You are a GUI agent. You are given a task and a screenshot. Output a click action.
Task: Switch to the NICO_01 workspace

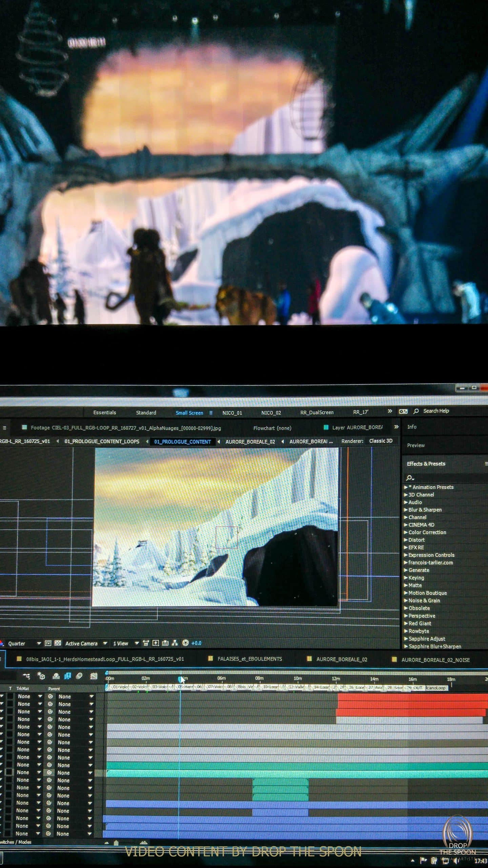click(232, 413)
